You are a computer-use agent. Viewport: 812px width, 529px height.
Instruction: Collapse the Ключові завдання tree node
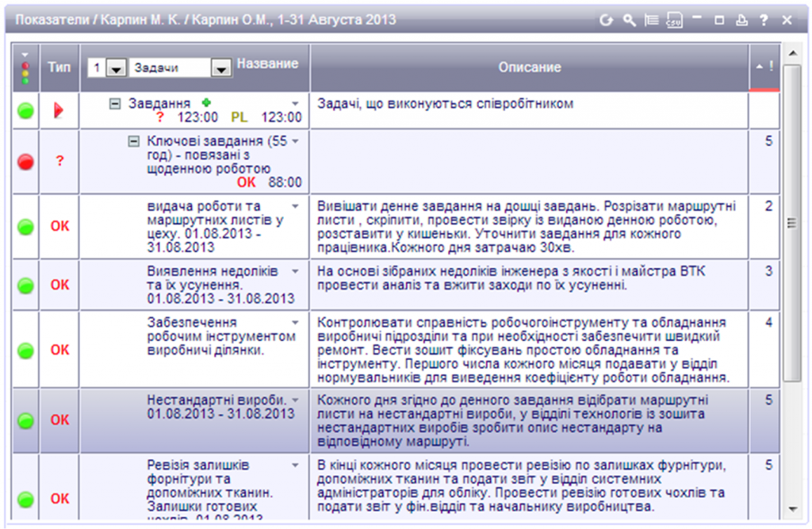point(133,141)
